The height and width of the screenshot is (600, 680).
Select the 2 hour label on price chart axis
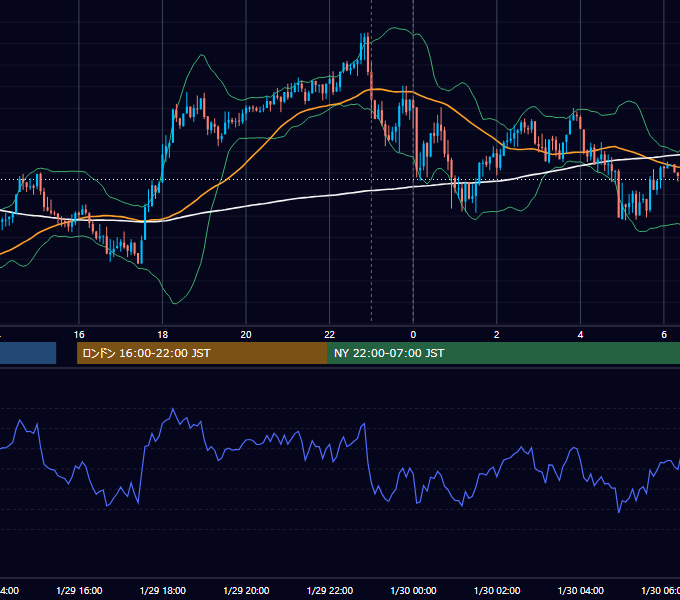point(497,335)
